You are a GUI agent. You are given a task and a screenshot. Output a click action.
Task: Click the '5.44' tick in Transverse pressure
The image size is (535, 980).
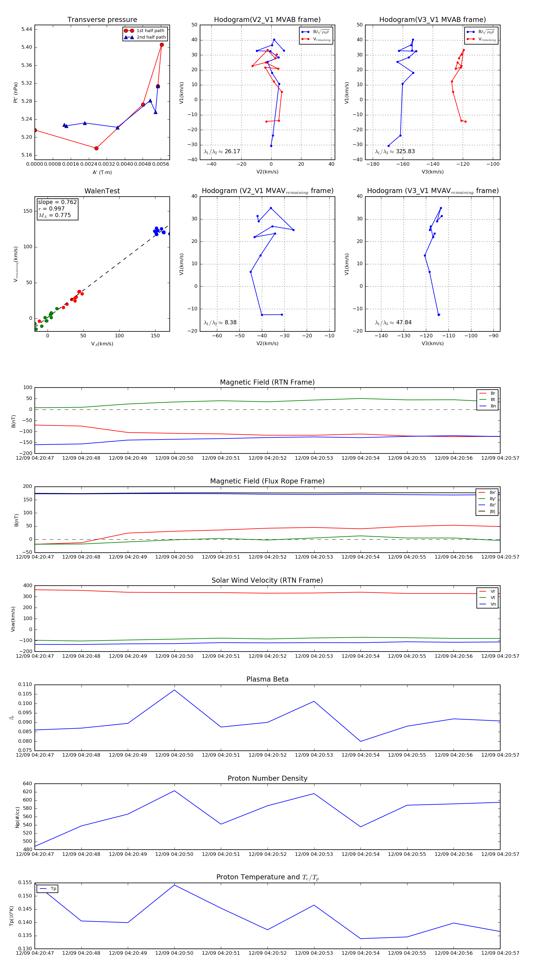coord(27,29)
